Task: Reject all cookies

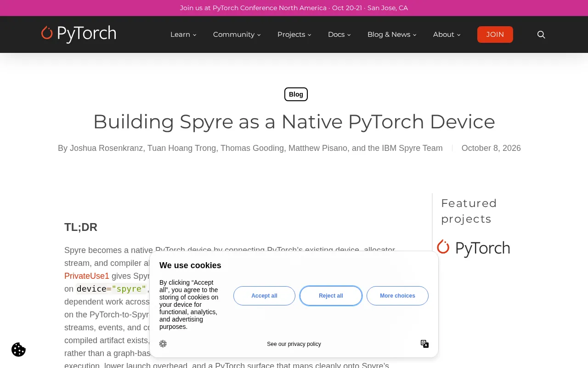Action: coord(331,296)
